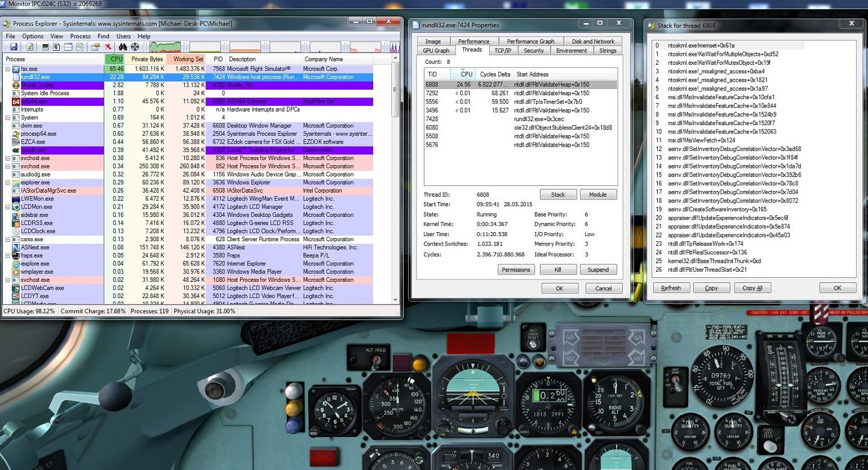Click the Refresh Now toolbar icon

[x=29, y=47]
